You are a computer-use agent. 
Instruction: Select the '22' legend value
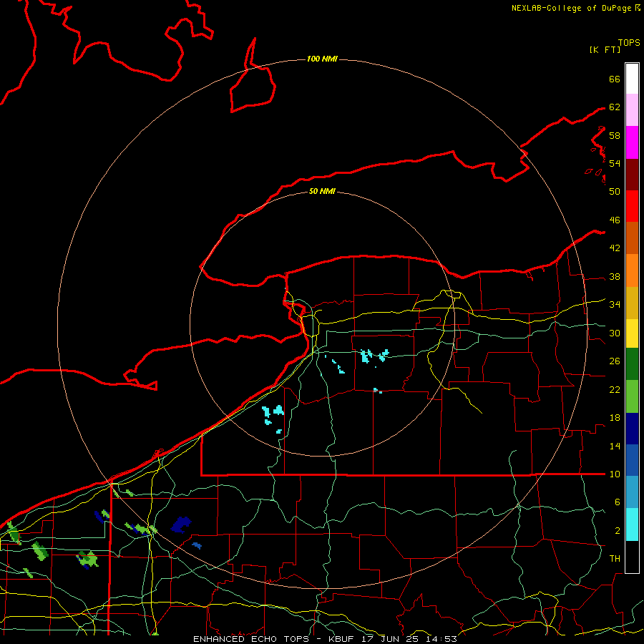[615, 390]
